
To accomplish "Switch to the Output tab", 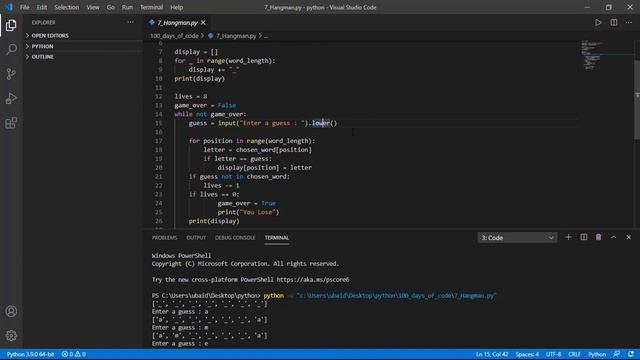I will coord(196,238).
